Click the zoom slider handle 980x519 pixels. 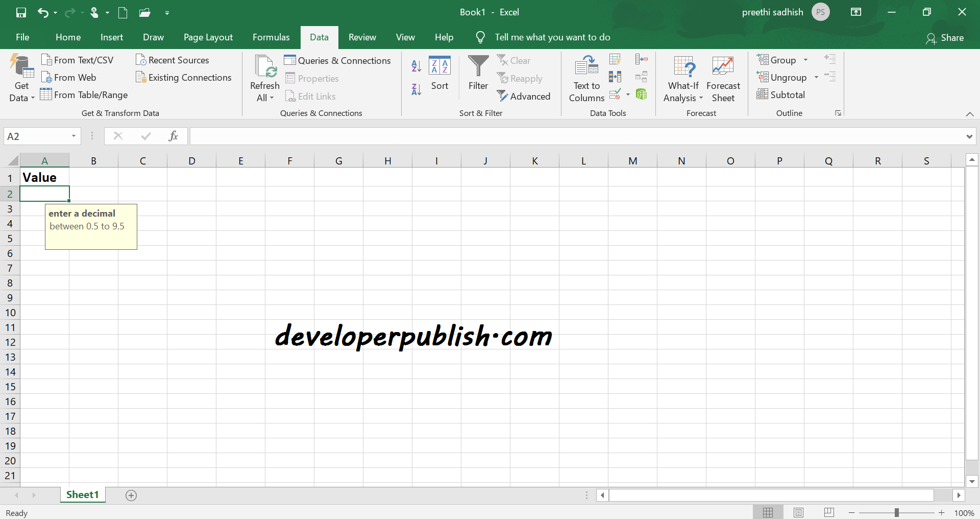point(896,512)
